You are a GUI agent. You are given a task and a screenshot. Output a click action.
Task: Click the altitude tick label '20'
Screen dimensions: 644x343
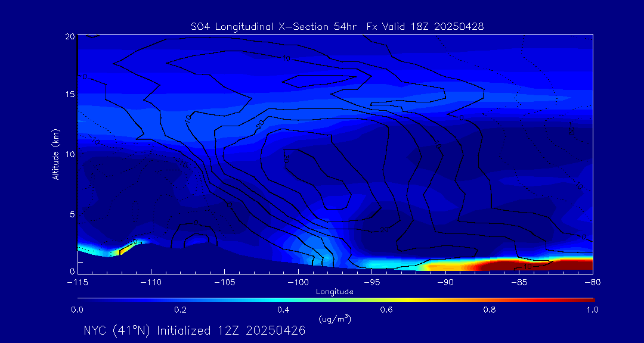pyautogui.click(x=70, y=36)
